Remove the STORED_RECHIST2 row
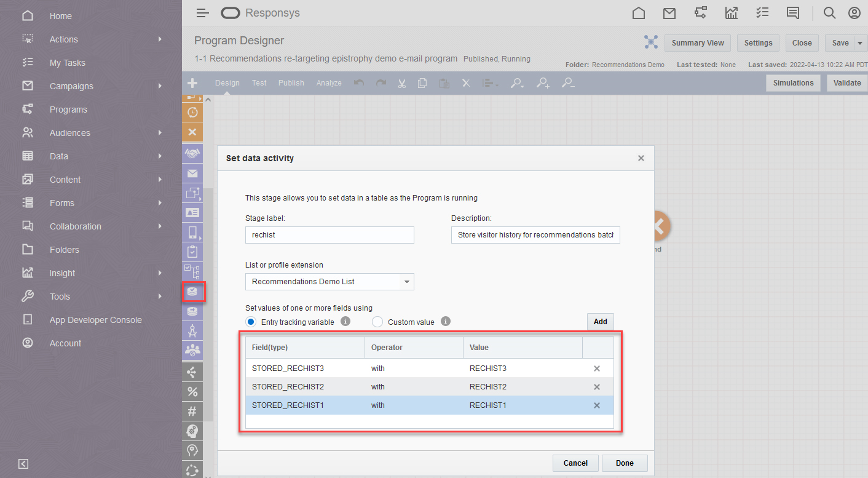This screenshot has height=478, width=868. pyautogui.click(x=596, y=387)
